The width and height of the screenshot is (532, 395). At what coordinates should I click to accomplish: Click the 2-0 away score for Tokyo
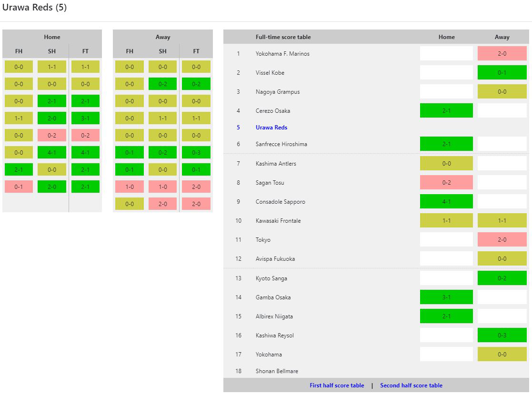coord(502,240)
